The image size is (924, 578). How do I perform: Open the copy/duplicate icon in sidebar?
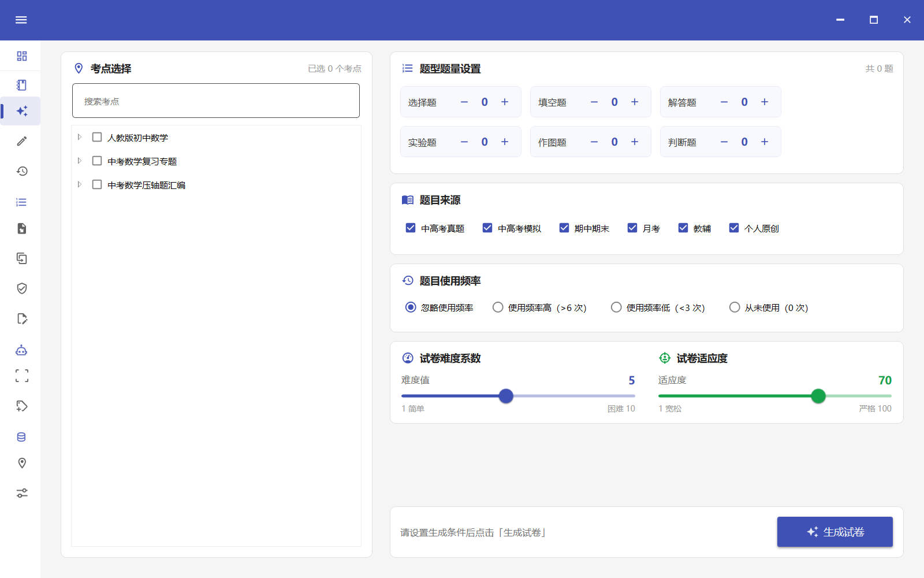(22, 258)
